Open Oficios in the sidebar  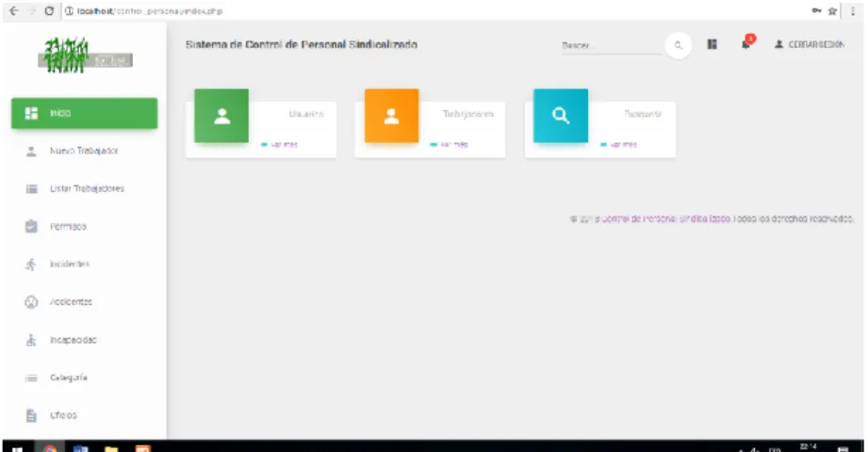84,415
